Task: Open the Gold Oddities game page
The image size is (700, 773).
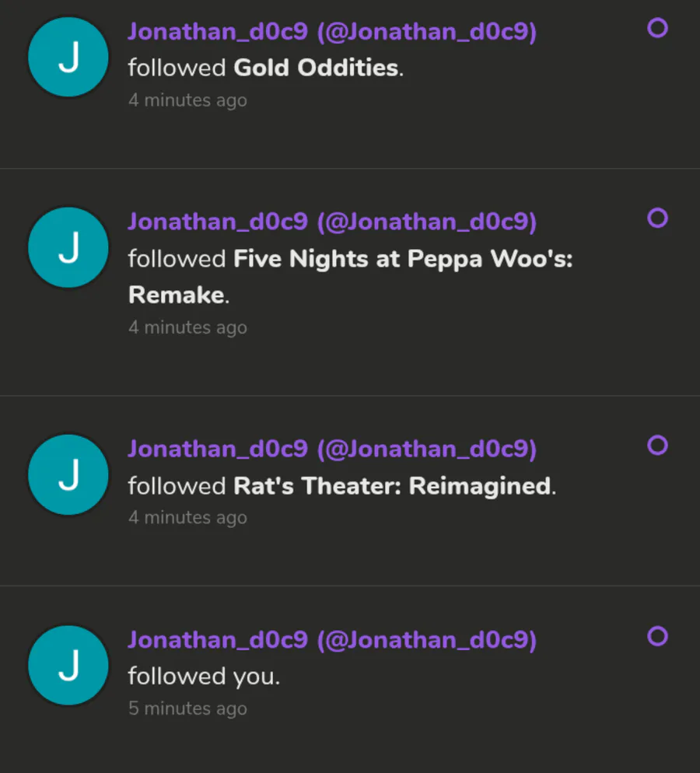Action: tap(316, 68)
